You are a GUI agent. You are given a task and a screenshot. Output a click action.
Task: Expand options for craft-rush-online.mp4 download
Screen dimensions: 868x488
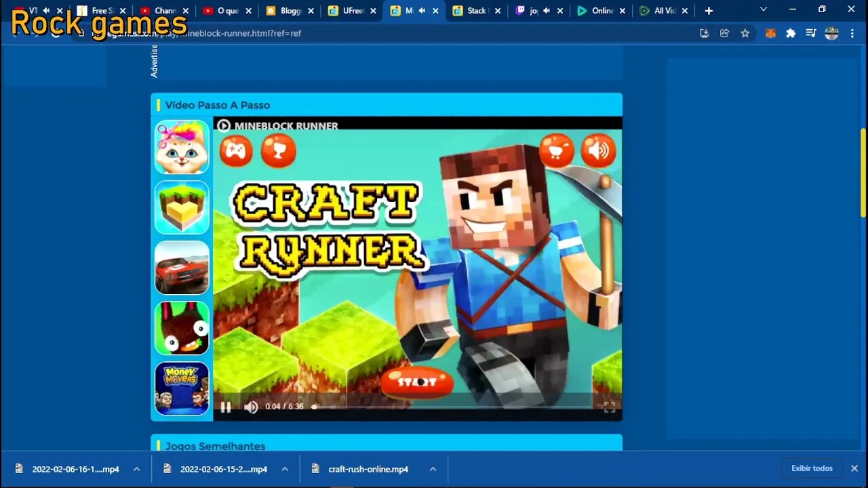click(x=433, y=469)
